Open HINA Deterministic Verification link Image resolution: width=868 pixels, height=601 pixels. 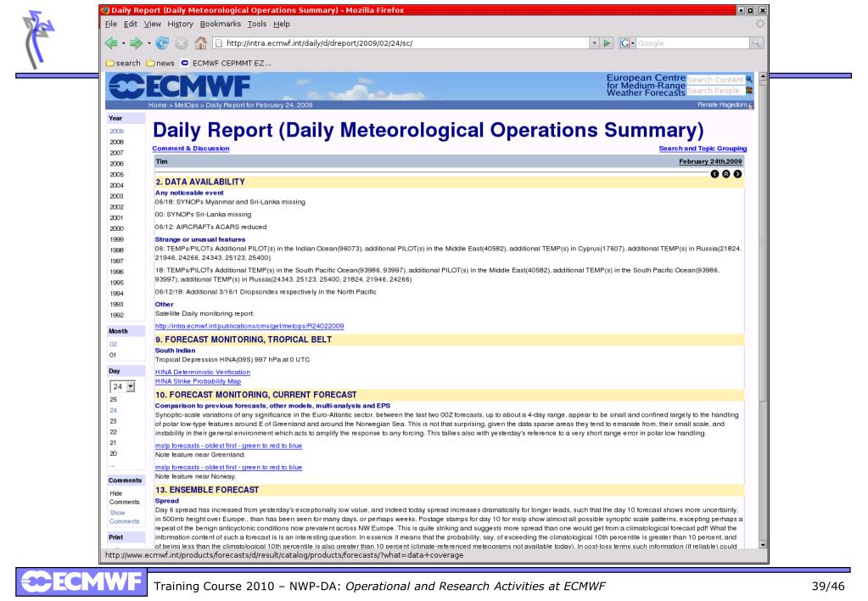[203, 373]
